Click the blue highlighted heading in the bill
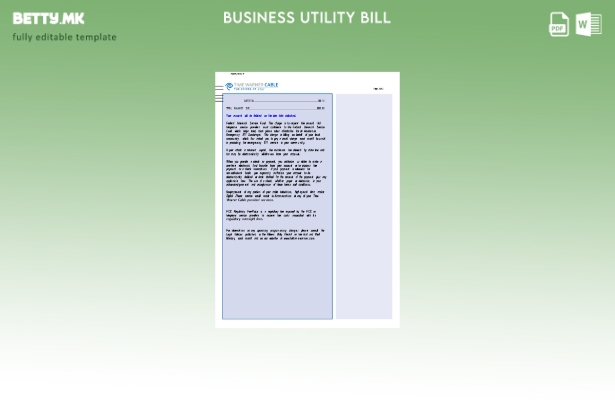 tap(260, 115)
